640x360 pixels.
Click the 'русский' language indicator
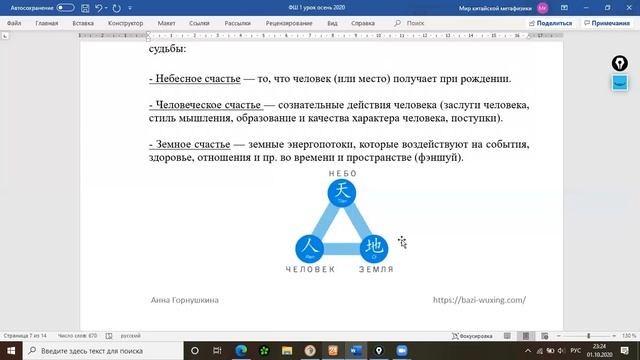click(x=131, y=336)
